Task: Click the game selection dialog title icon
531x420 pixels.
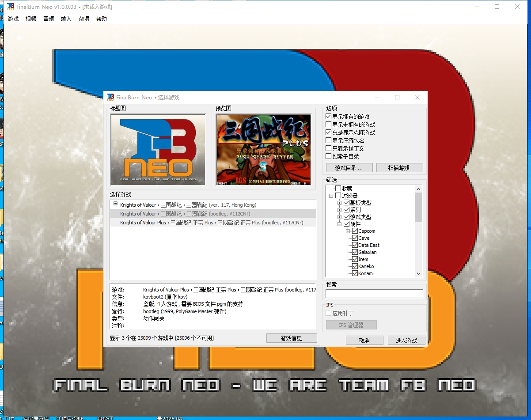Action: point(111,97)
